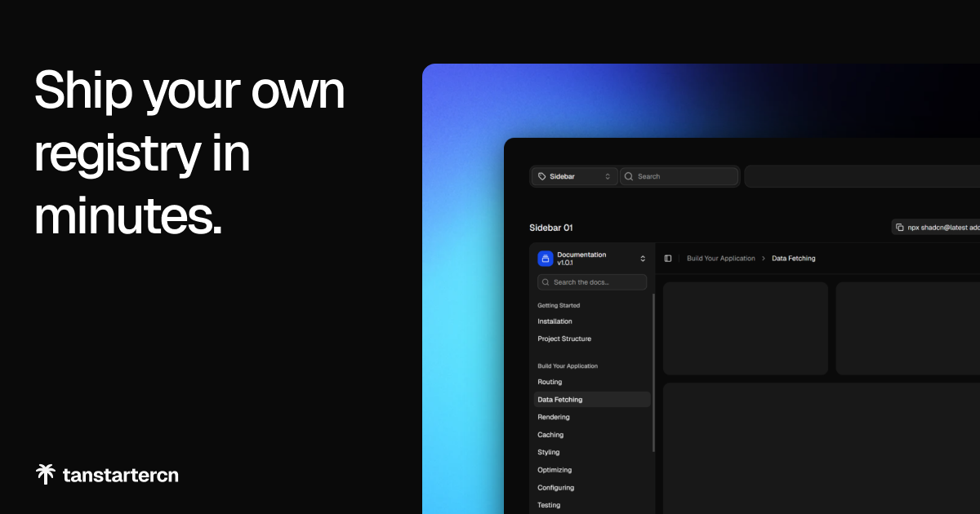
Task: Click the first placeholder card in content
Action: (x=746, y=329)
